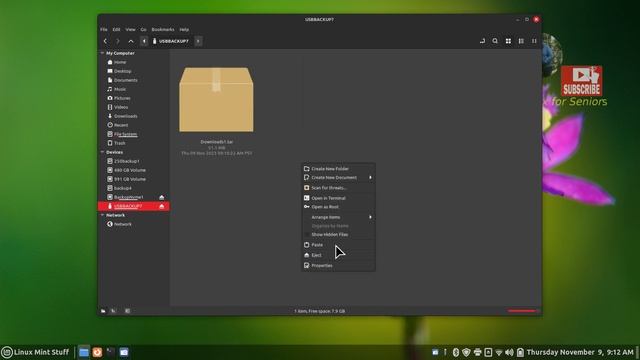Screen dimensions: 640x360
Task: Open the View menu
Action: pyautogui.click(x=130, y=29)
